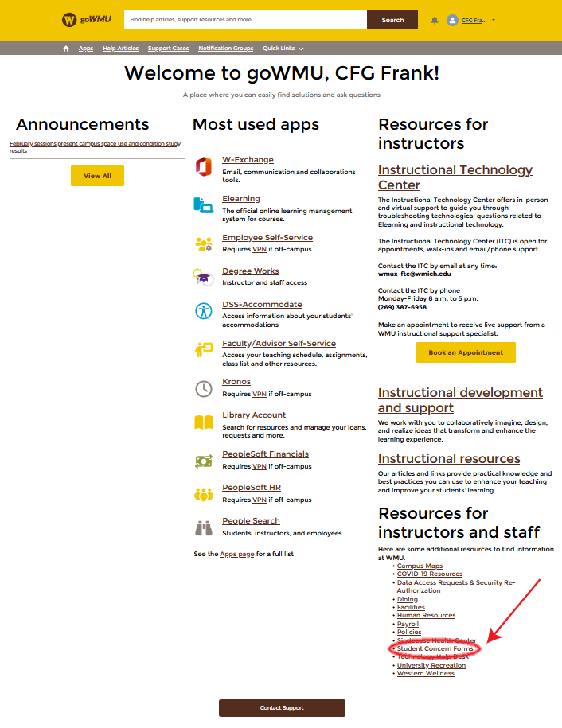Click into the help articles search field

(245, 20)
